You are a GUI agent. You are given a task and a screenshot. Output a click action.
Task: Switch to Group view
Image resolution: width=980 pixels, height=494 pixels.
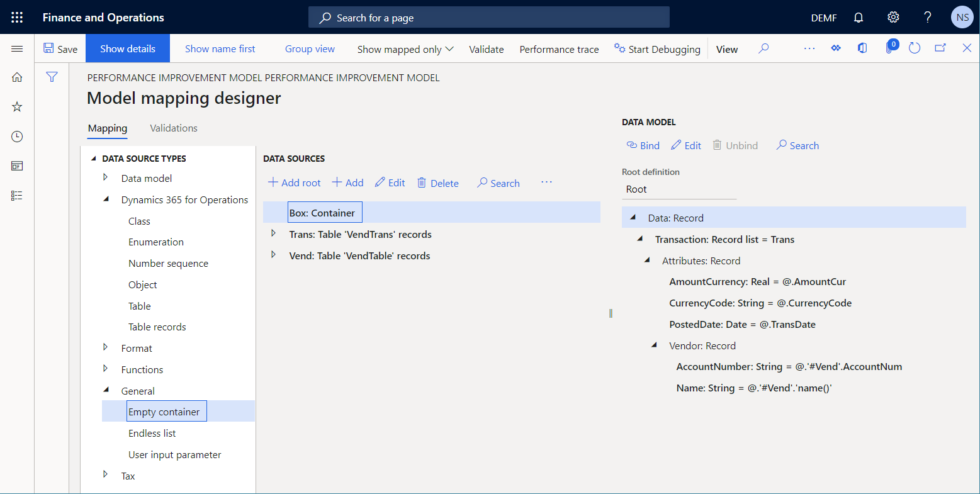tap(310, 48)
